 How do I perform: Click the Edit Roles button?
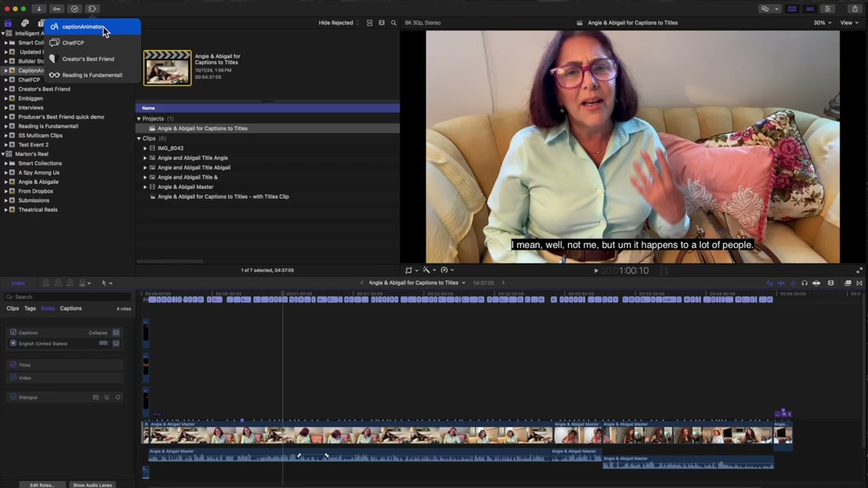(42, 485)
